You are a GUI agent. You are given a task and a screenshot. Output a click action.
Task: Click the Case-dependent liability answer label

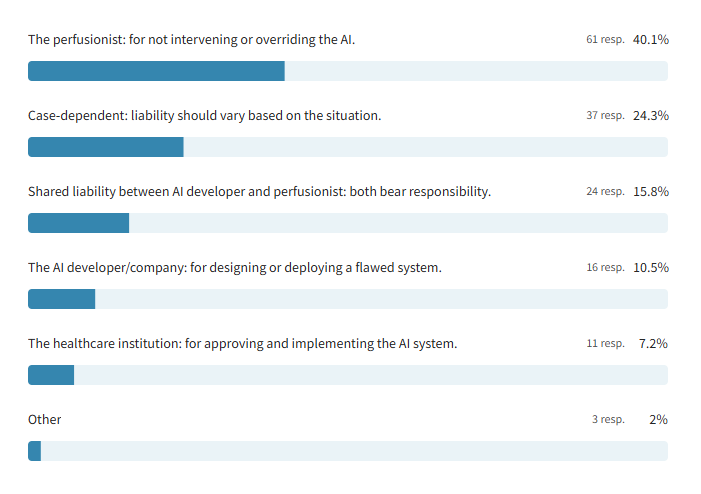tap(204, 116)
